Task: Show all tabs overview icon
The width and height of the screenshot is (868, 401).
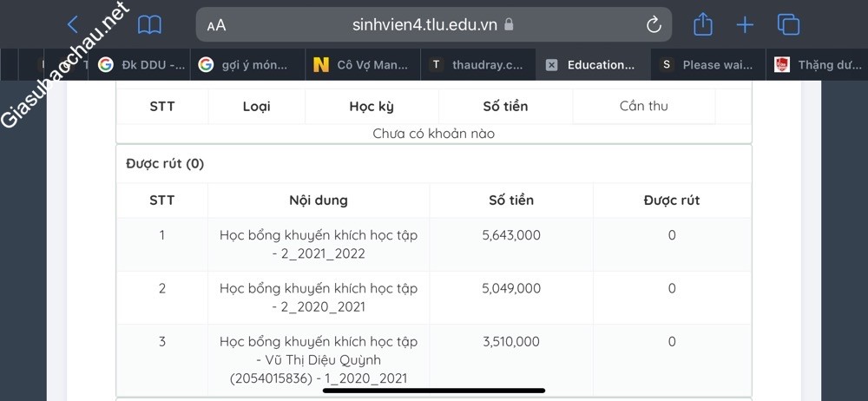Action: pyautogui.click(x=788, y=25)
